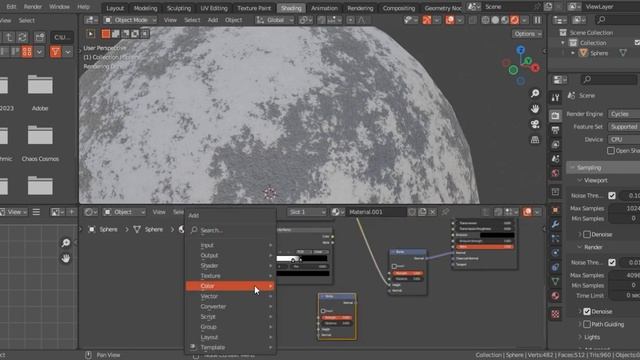Open the Modifiers wrench icon
640x360 pixels.
point(555,224)
